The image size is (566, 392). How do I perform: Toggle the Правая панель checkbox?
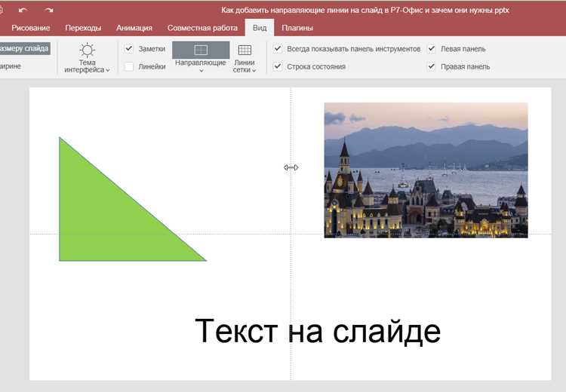coord(432,66)
